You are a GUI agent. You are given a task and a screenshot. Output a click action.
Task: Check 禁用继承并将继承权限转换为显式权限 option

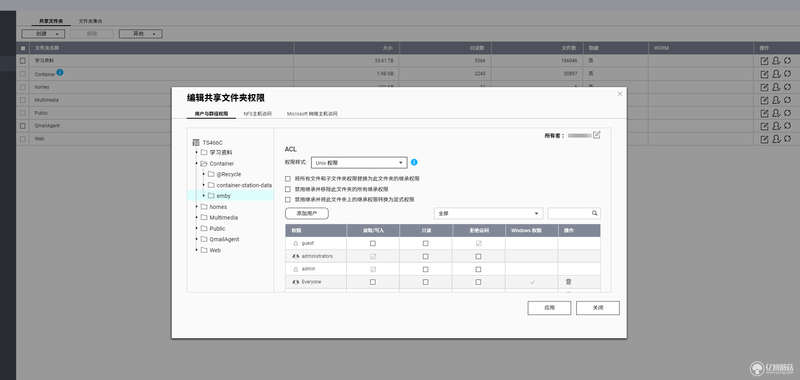[288, 199]
